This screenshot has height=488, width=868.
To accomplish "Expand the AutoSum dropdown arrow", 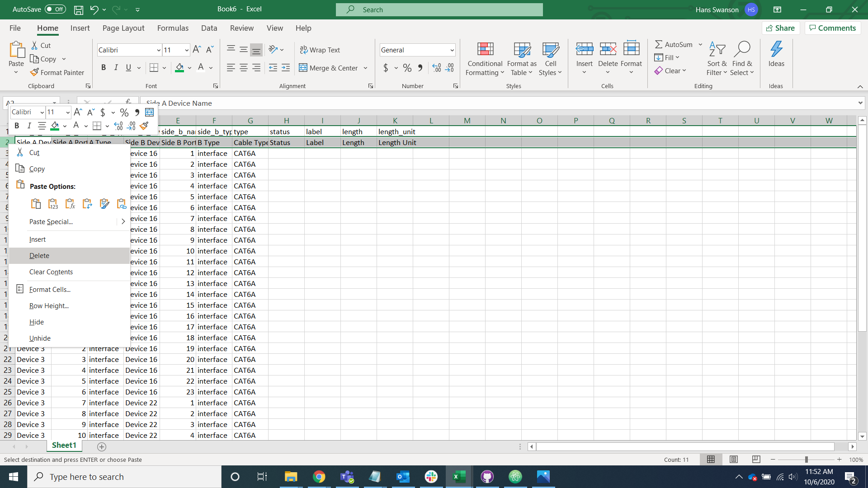I will [x=700, y=44].
